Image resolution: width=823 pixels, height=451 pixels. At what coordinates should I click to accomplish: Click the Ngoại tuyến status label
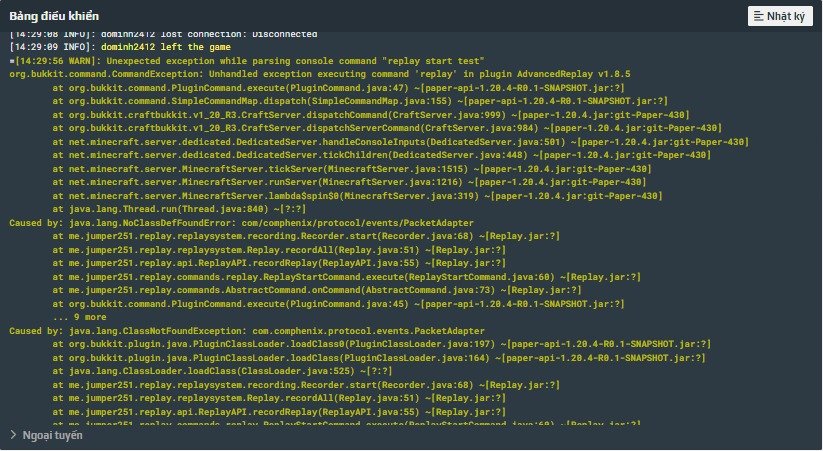[x=52, y=435]
